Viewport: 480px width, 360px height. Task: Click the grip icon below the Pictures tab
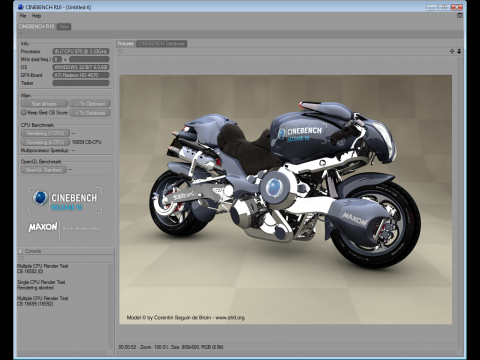click(120, 51)
